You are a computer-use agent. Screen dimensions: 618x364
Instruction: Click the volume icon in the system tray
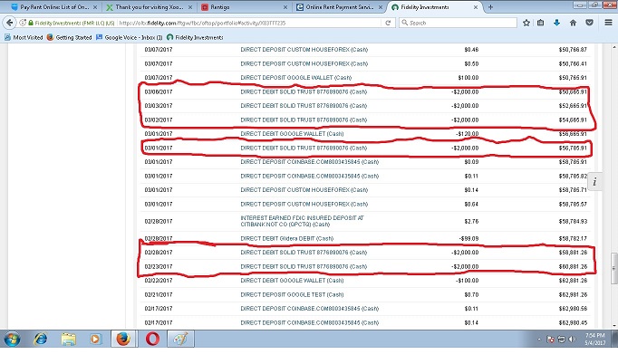pyautogui.click(x=573, y=340)
